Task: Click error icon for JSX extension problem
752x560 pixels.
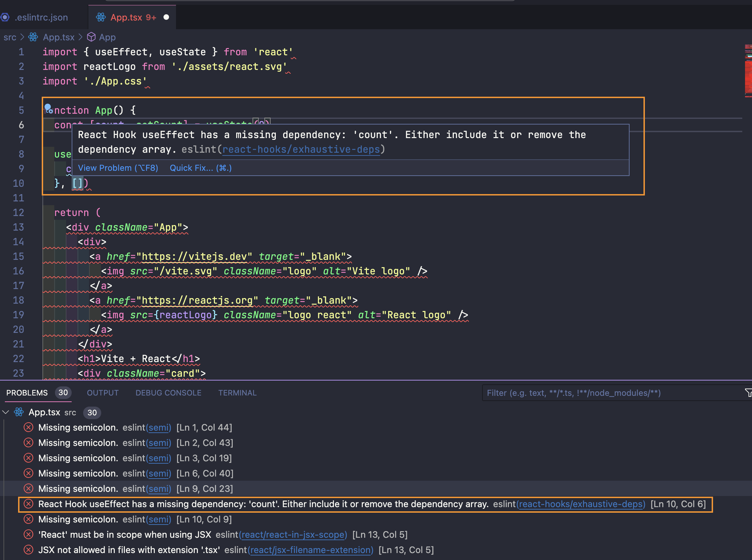Action: coord(29,550)
